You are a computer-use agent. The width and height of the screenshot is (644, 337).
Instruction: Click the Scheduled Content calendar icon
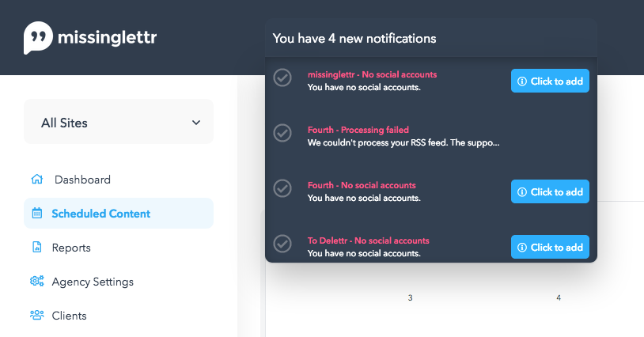click(x=37, y=213)
